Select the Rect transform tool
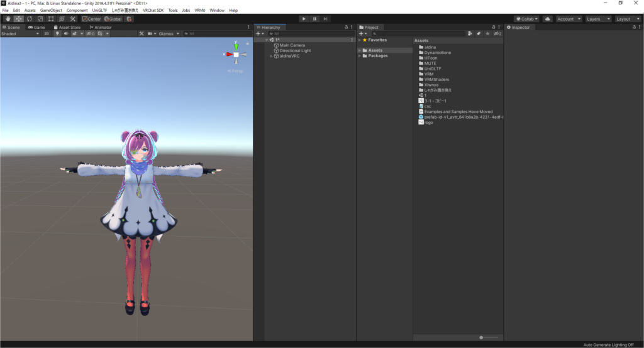Screen dimensions: 644x348 [51, 19]
